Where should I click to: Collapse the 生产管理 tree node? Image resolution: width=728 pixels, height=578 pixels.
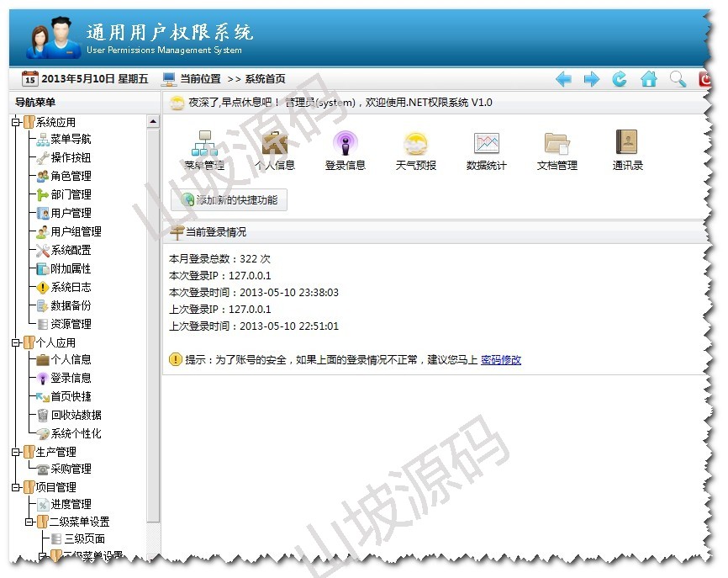tap(16, 452)
